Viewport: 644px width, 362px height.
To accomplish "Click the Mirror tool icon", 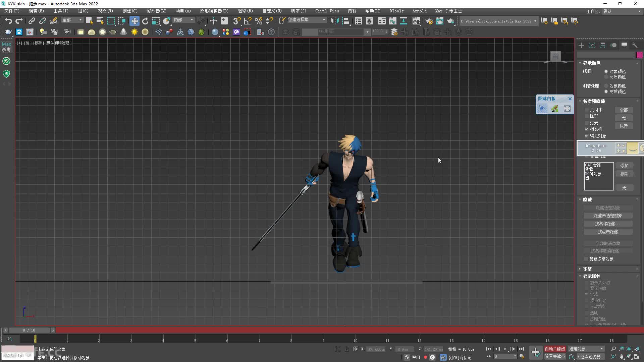I will tap(334, 21).
